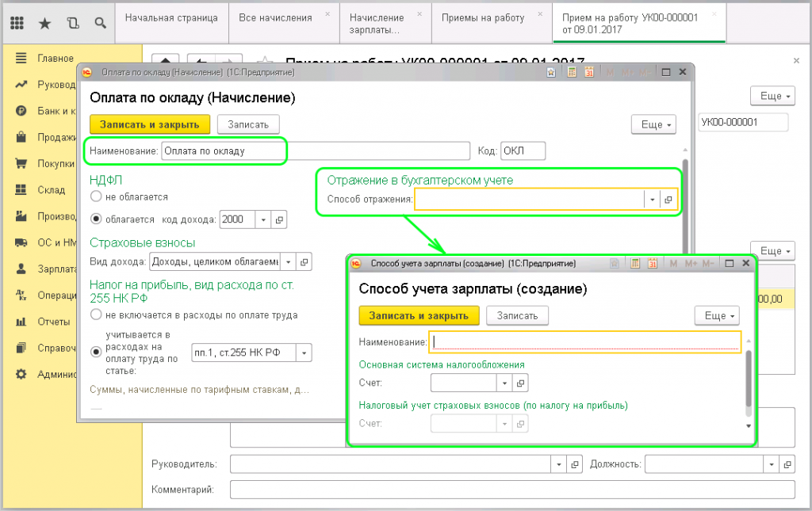Add Оплата по окладу to favorites

551,72
